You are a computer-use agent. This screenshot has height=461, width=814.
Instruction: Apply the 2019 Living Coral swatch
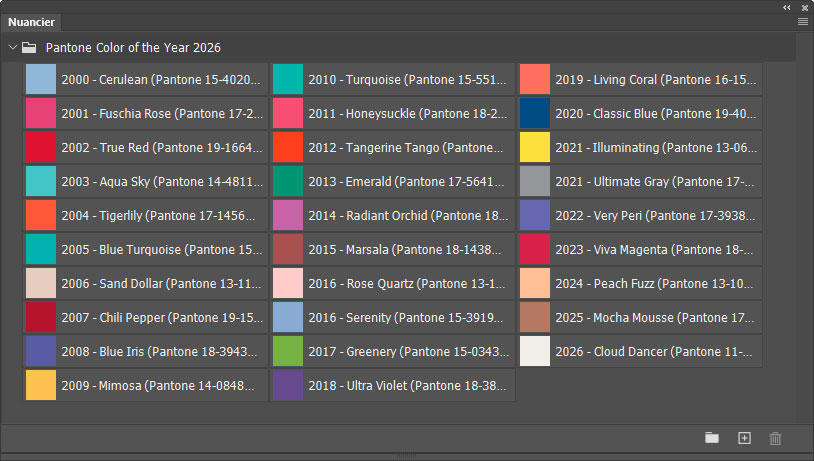[535, 79]
